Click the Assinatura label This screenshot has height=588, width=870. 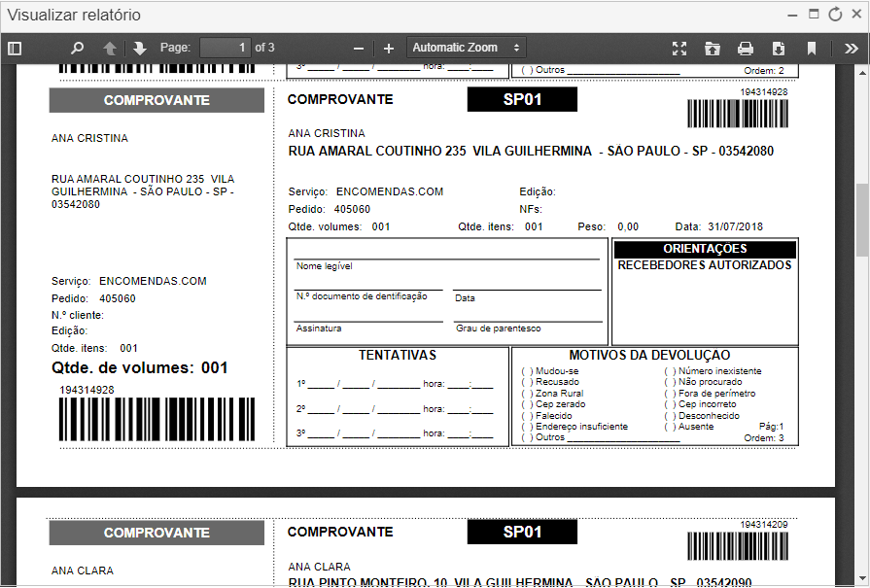319,329
